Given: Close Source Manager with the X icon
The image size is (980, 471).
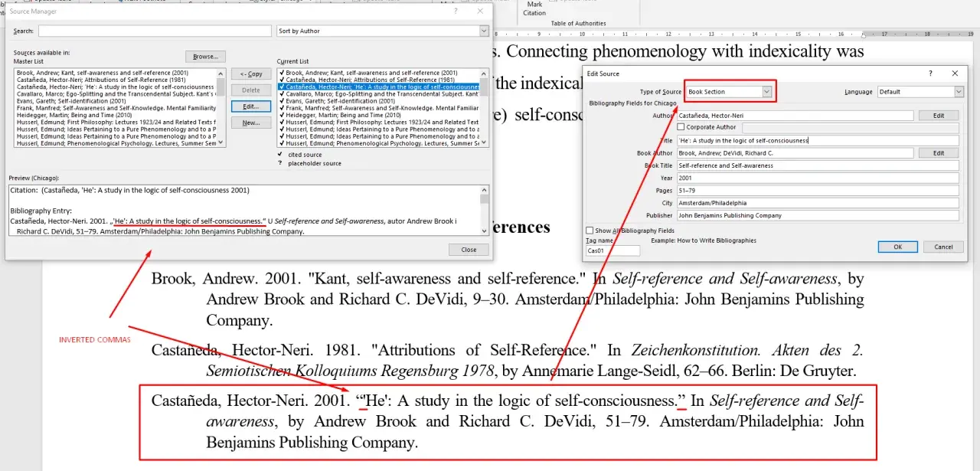Looking at the screenshot, I should pos(480,11).
